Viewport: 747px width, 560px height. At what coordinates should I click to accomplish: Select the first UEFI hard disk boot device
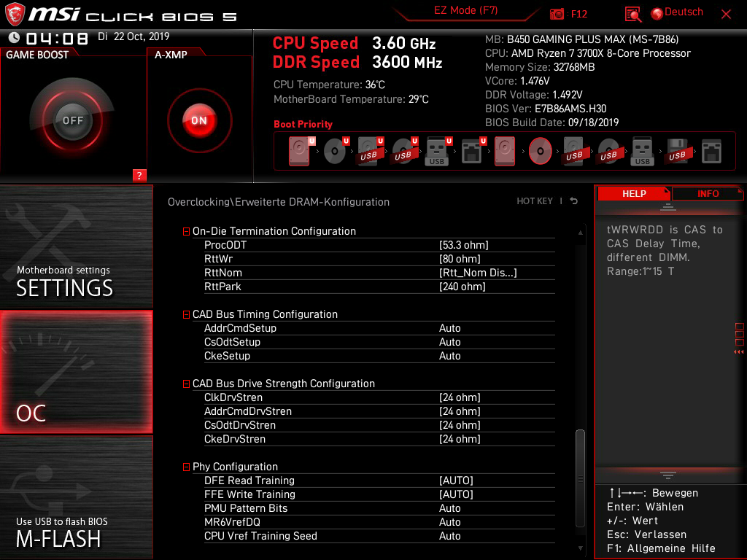click(x=300, y=151)
